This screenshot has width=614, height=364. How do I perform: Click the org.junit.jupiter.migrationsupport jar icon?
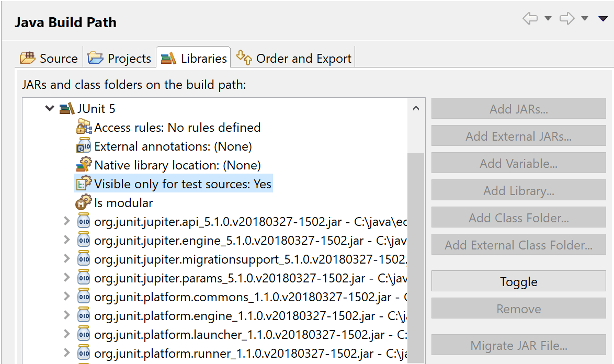coord(84,258)
